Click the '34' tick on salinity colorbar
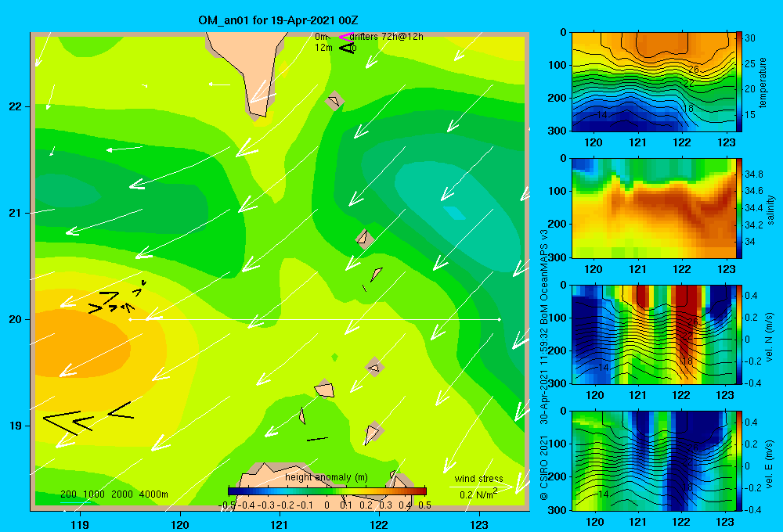The height and width of the screenshot is (532, 783). point(750,242)
